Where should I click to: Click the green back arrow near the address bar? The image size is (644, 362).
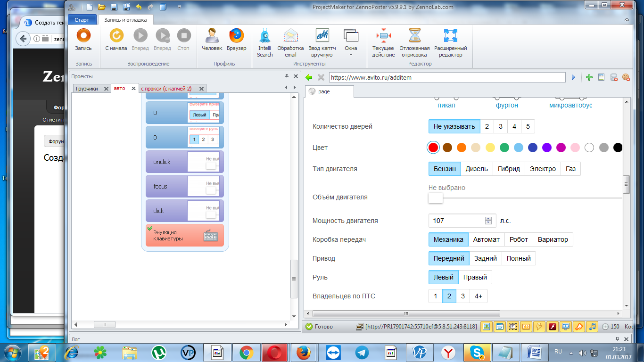coord(309,77)
